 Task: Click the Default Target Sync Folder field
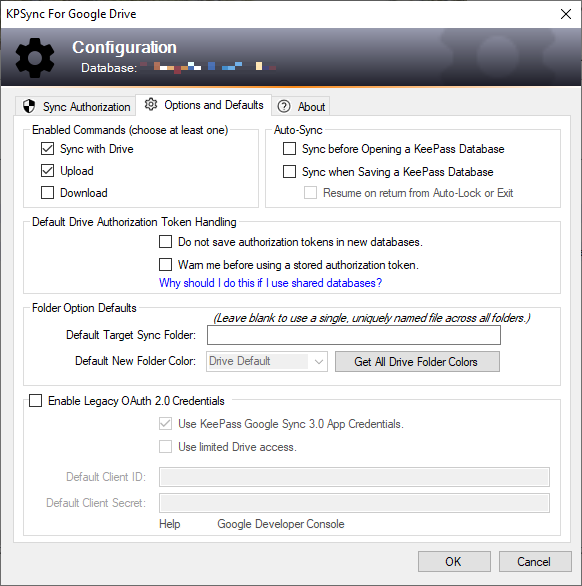pyautogui.click(x=354, y=335)
